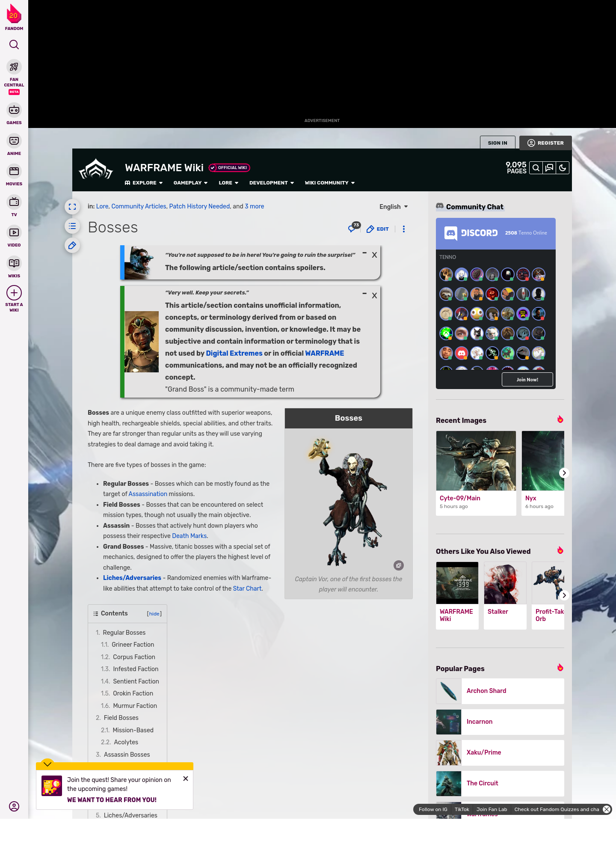Open the Stalker page thumbnail
The height and width of the screenshot is (856, 616).
tap(505, 583)
